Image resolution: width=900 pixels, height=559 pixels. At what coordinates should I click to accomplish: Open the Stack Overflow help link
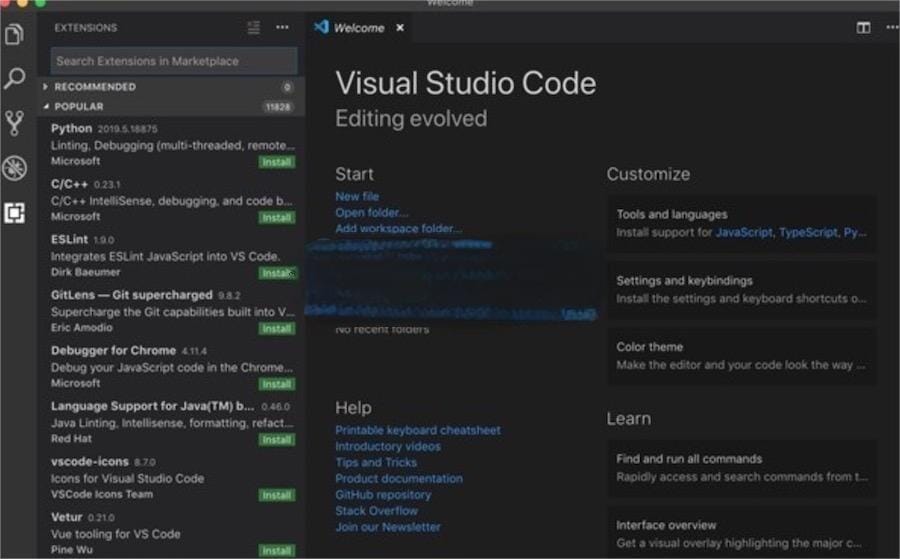[376, 511]
